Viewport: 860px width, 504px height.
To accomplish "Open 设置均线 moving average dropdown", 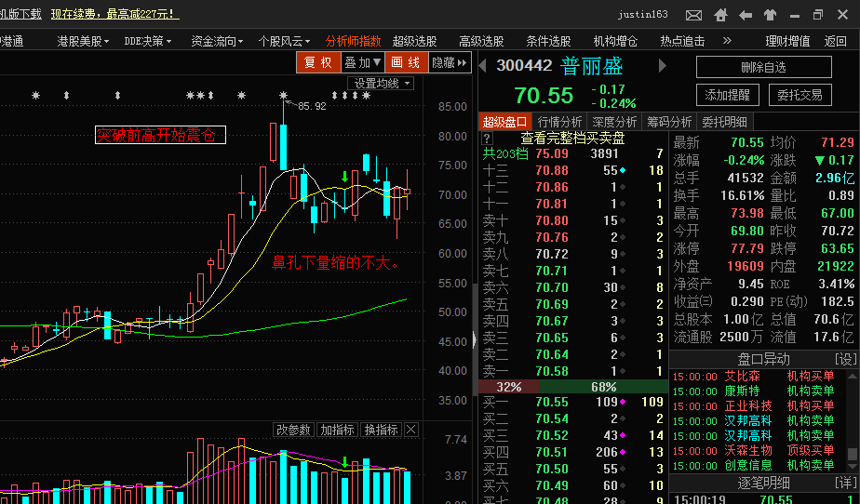I will 381,84.
